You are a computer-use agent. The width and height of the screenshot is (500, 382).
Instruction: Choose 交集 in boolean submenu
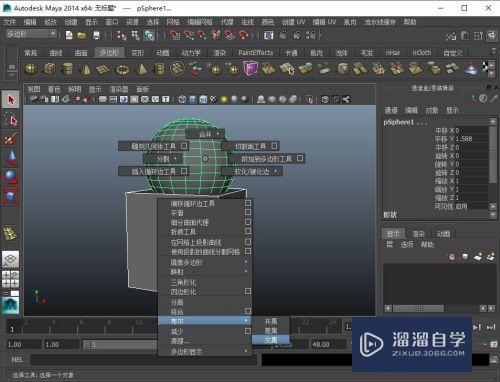pos(271,340)
